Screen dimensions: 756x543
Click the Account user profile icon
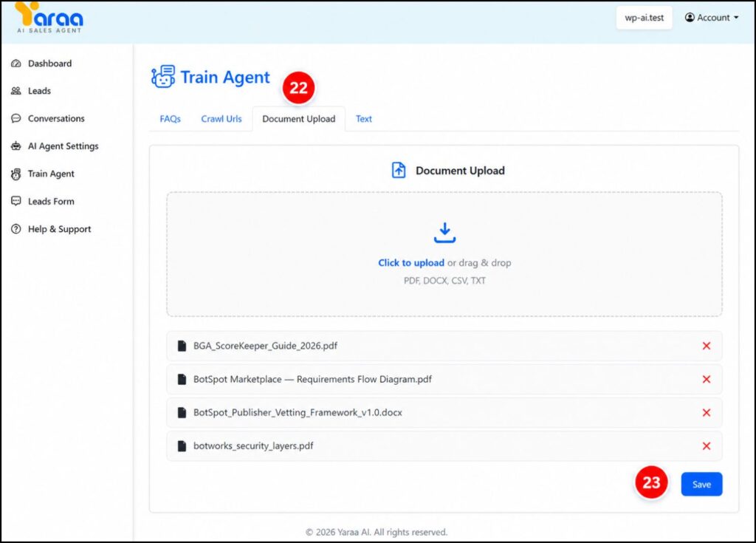pos(690,18)
